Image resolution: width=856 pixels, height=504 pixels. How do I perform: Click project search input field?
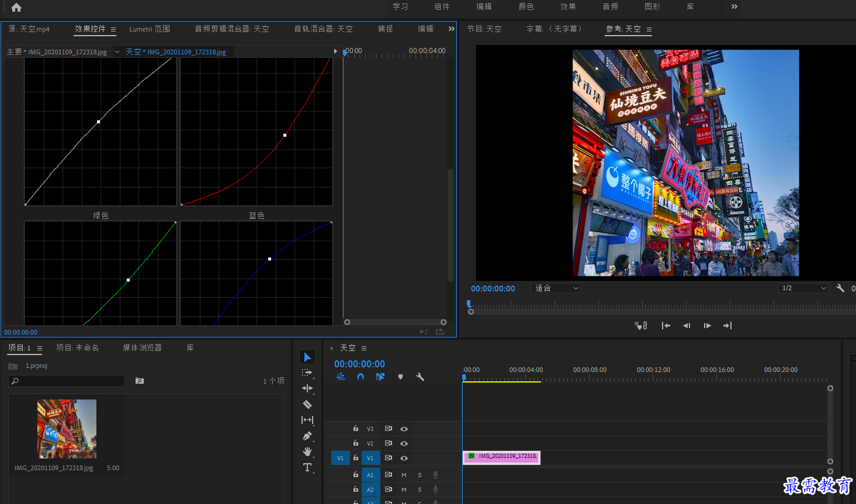pyautogui.click(x=67, y=381)
